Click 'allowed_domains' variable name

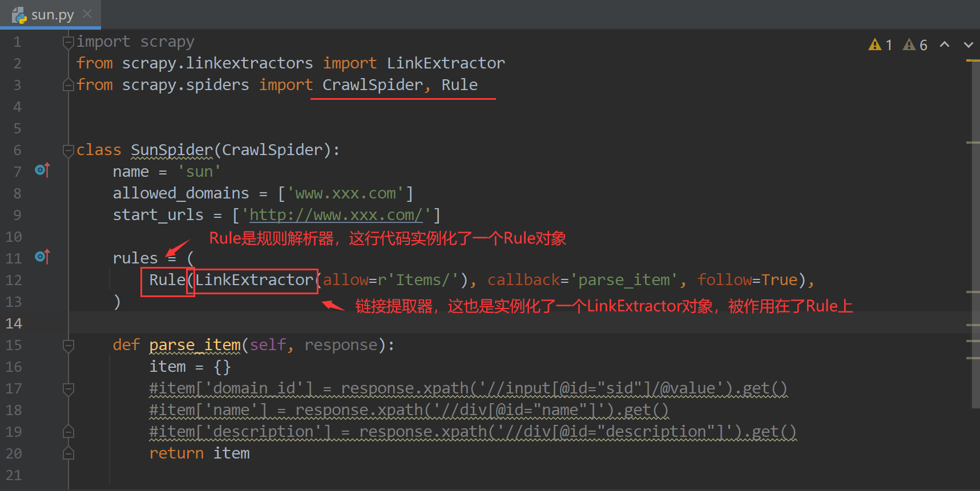coord(181,193)
